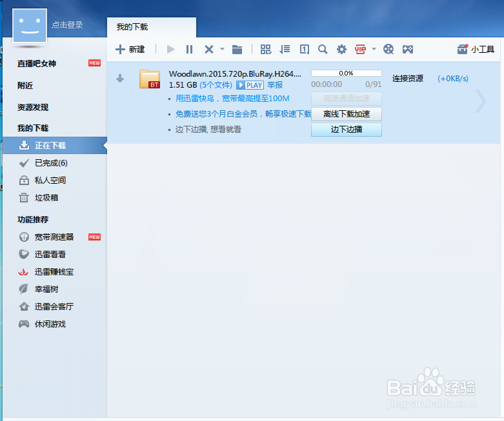504x421 pixels.
Task: Open the 小工具 toolbox
Action: tap(476, 50)
